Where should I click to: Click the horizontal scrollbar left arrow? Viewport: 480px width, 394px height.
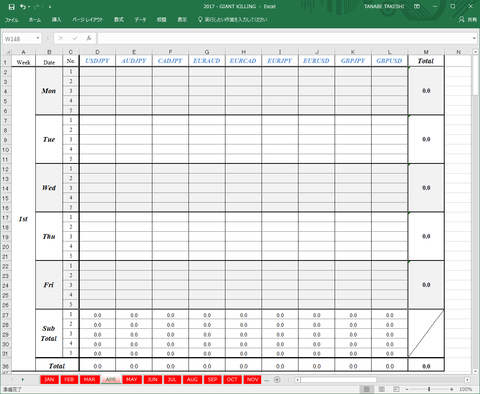tap(297, 380)
